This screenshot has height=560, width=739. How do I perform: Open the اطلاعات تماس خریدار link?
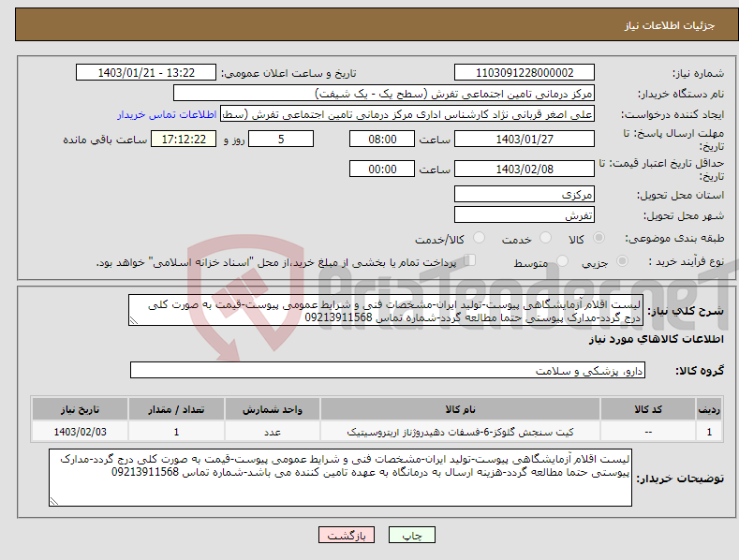[x=167, y=114]
